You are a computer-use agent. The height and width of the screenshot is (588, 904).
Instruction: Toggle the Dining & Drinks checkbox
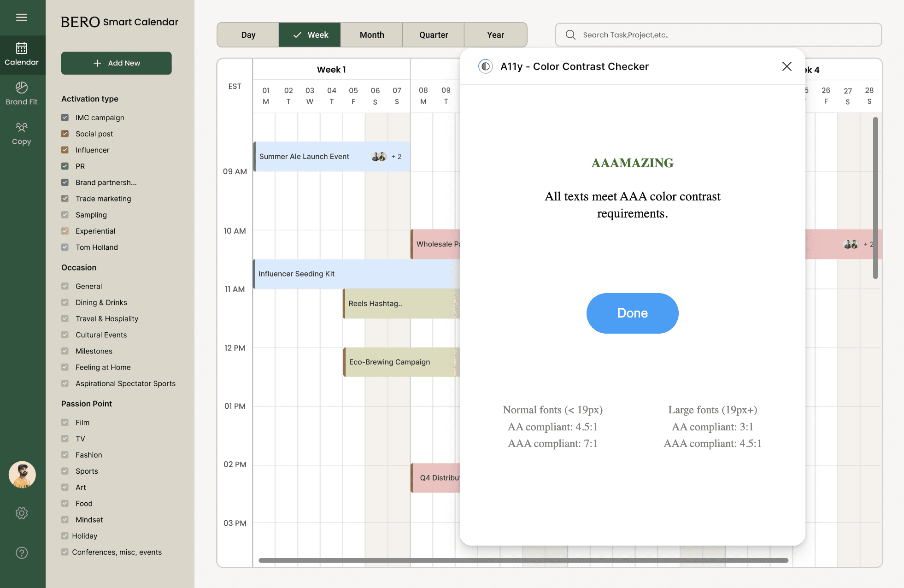(x=65, y=302)
